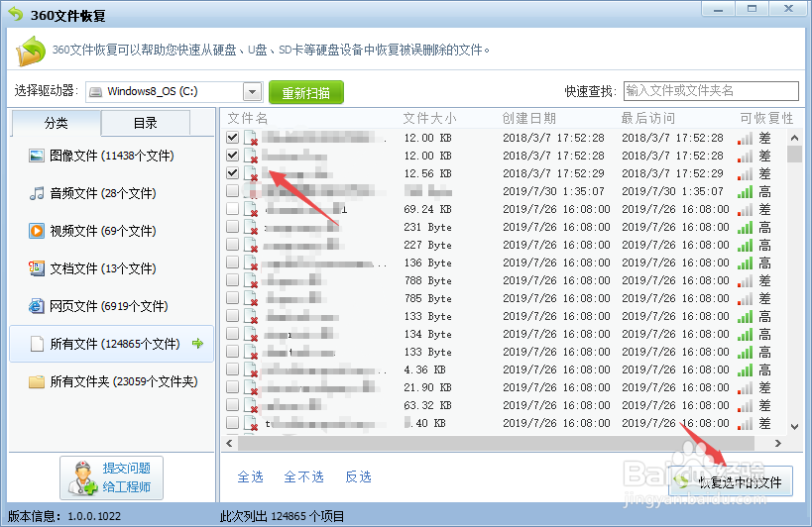Click the file icon in 231 Byte row
The image size is (812, 527).
(x=251, y=228)
